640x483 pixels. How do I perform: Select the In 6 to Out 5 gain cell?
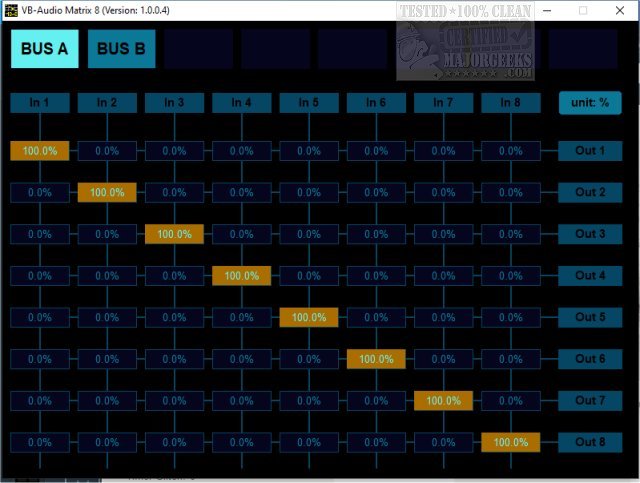point(376,317)
